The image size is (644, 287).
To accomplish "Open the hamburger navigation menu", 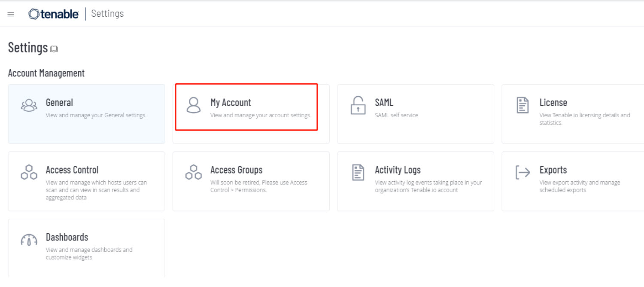I will tap(11, 14).
